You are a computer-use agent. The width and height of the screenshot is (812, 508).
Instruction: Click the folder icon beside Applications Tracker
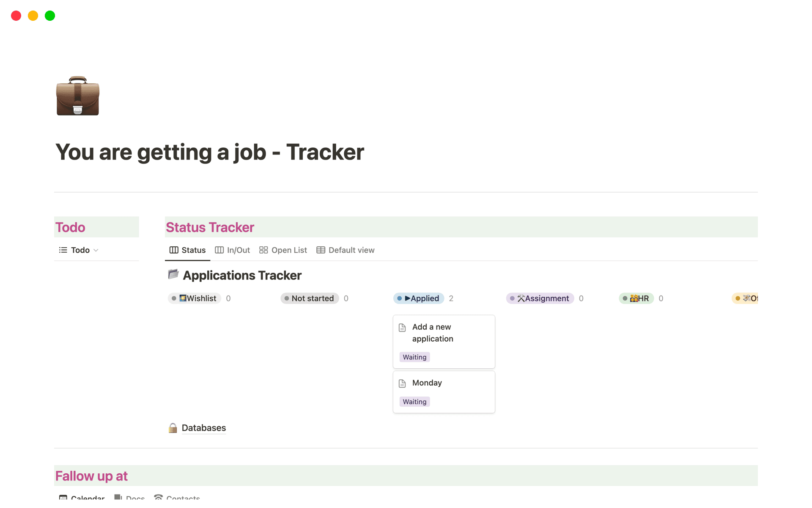click(173, 274)
